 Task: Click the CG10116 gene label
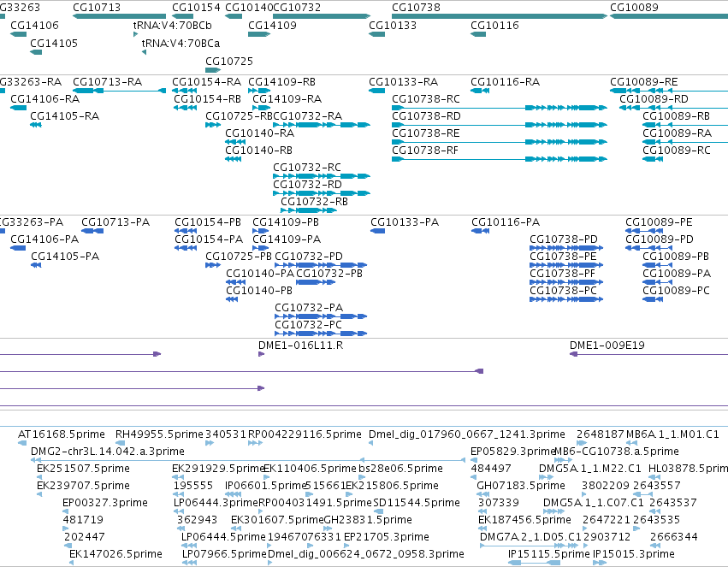tap(494, 26)
